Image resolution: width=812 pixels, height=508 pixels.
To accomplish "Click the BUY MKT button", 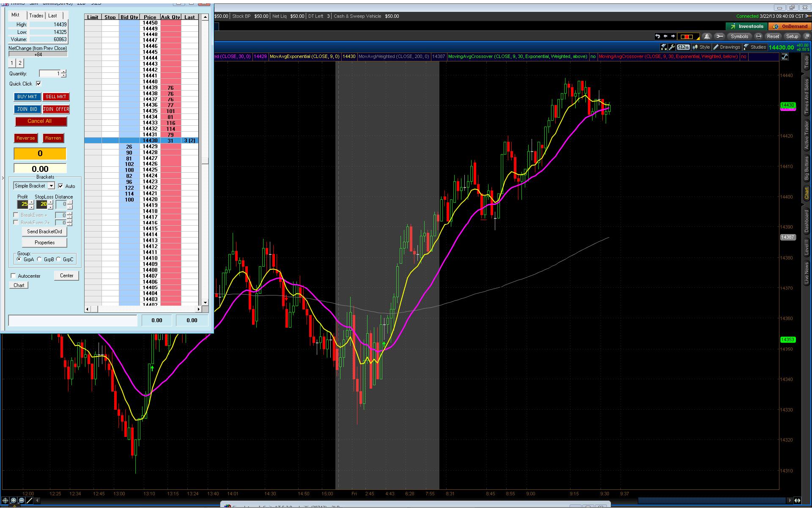I will (27, 97).
